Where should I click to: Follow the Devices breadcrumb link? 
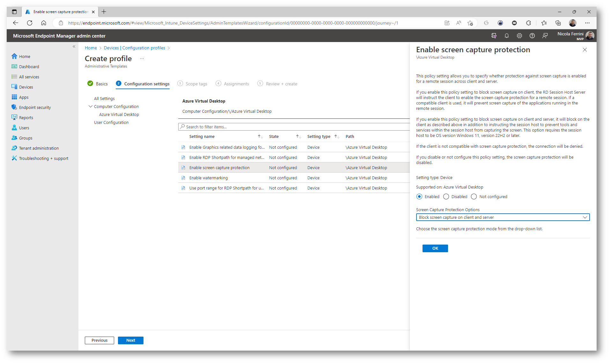pyautogui.click(x=111, y=48)
